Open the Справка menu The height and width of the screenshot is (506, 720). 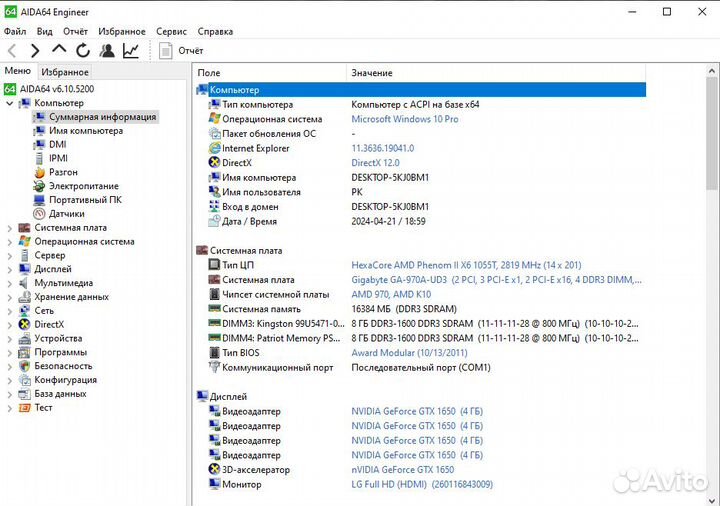click(x=215, y=31)
